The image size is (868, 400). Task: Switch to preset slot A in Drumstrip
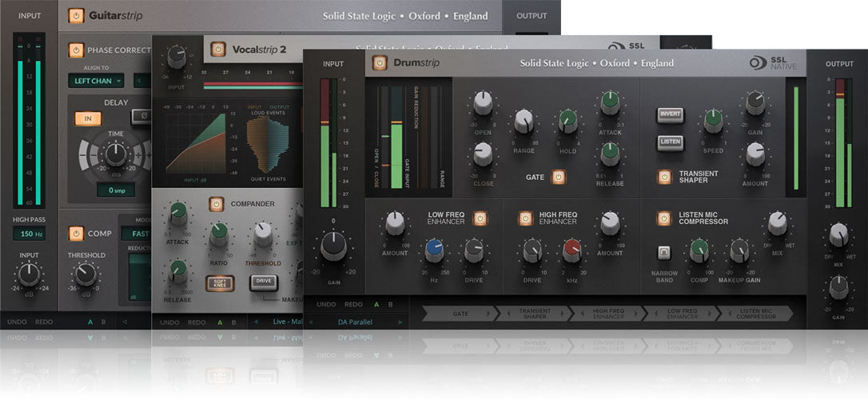click(x=376, y=305)
